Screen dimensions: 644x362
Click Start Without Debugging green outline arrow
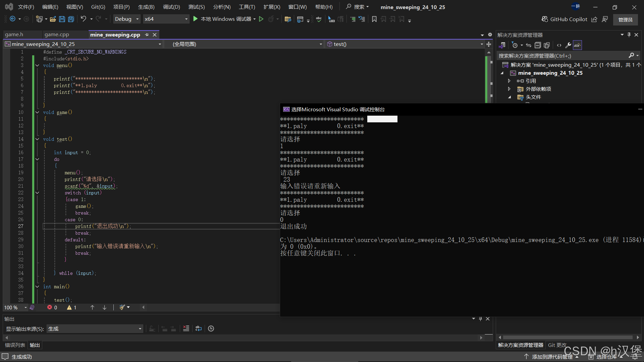click(261, 19)
